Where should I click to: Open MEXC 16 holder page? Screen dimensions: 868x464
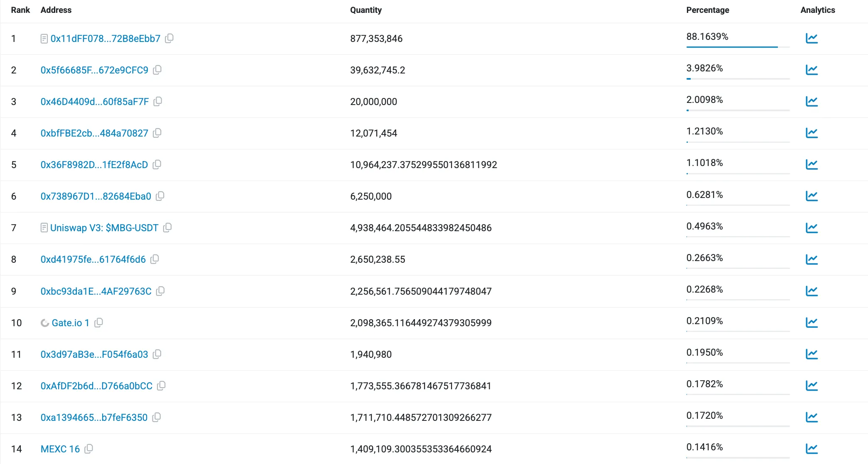[60, 449]
